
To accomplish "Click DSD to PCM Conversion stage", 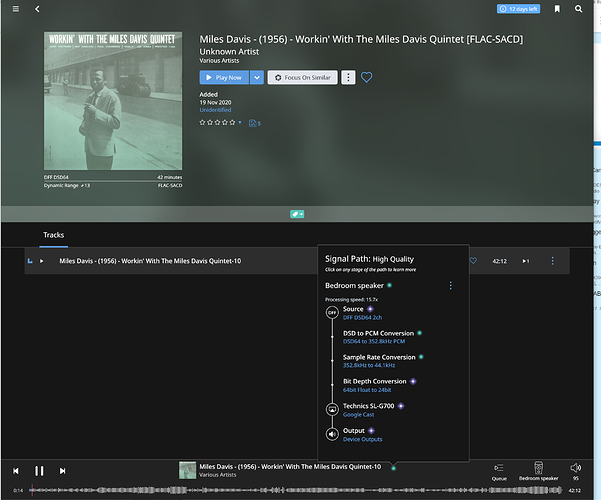I will [x=378, y=333].
